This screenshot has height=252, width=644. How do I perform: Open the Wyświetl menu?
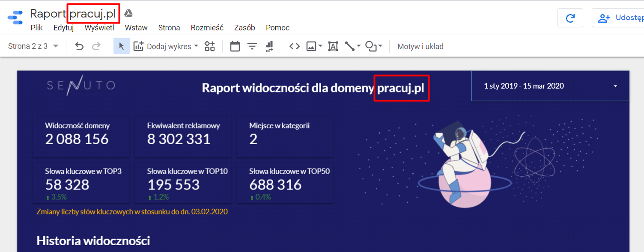click(x=99, y=28)
